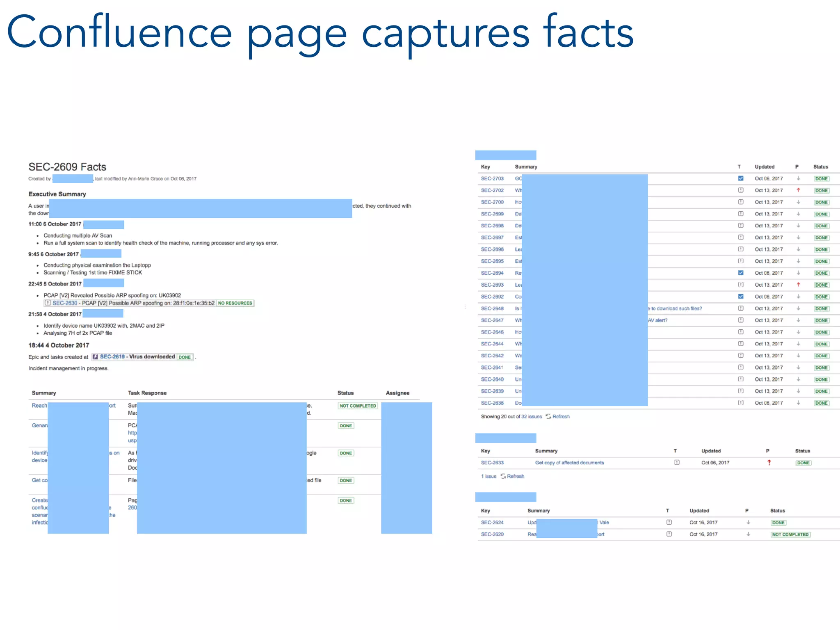Click the Refresh icon beside 1 issue

[503, 476]
